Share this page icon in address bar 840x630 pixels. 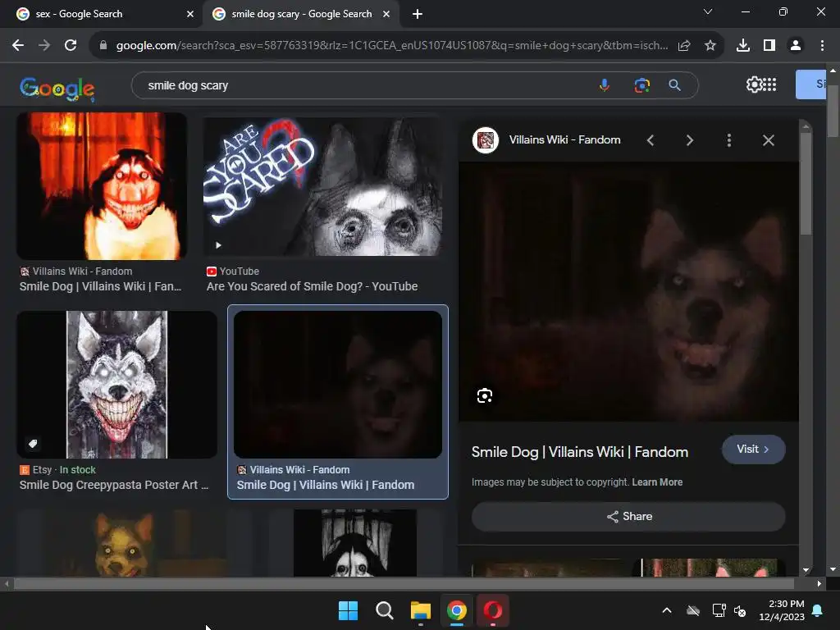point(684,46)
